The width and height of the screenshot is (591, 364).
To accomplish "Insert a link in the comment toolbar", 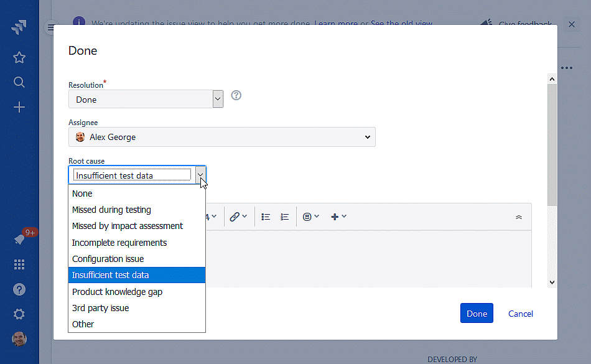I will coord(235,216).
